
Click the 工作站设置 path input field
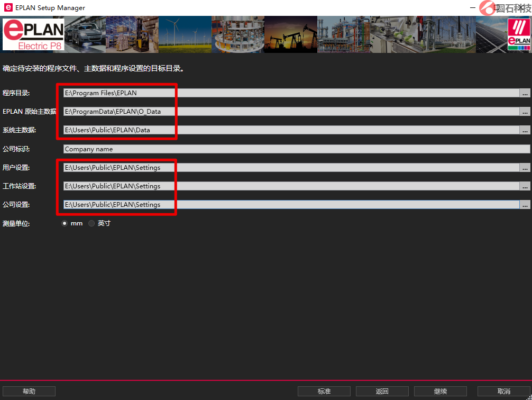[291, 186]
